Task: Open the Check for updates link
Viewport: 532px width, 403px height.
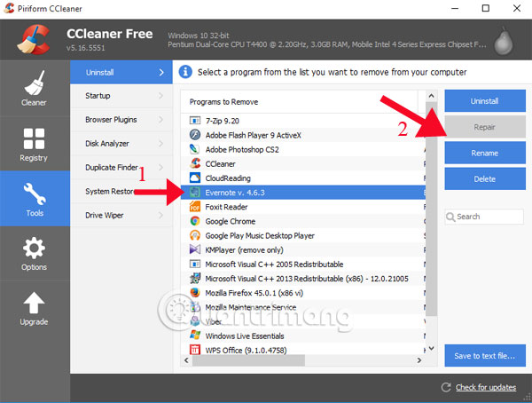Action: tap(486, 387)
